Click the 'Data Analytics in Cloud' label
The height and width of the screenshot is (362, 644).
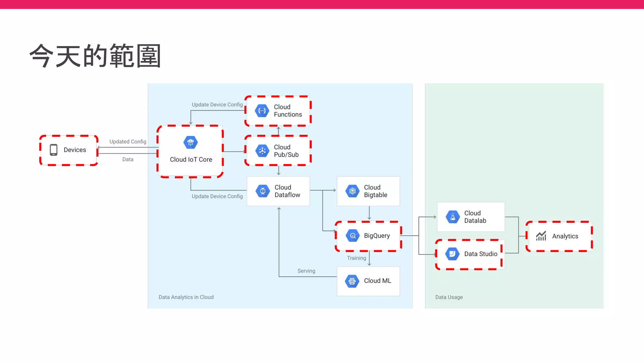pyautogui.click(x=186, y=297)
